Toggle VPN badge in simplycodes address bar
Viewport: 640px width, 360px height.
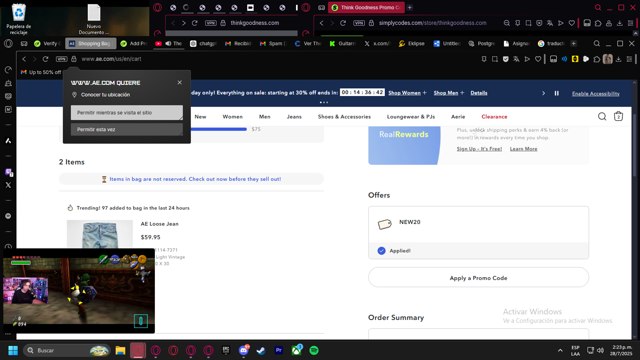pyautogui.click(x=359, y=23)
